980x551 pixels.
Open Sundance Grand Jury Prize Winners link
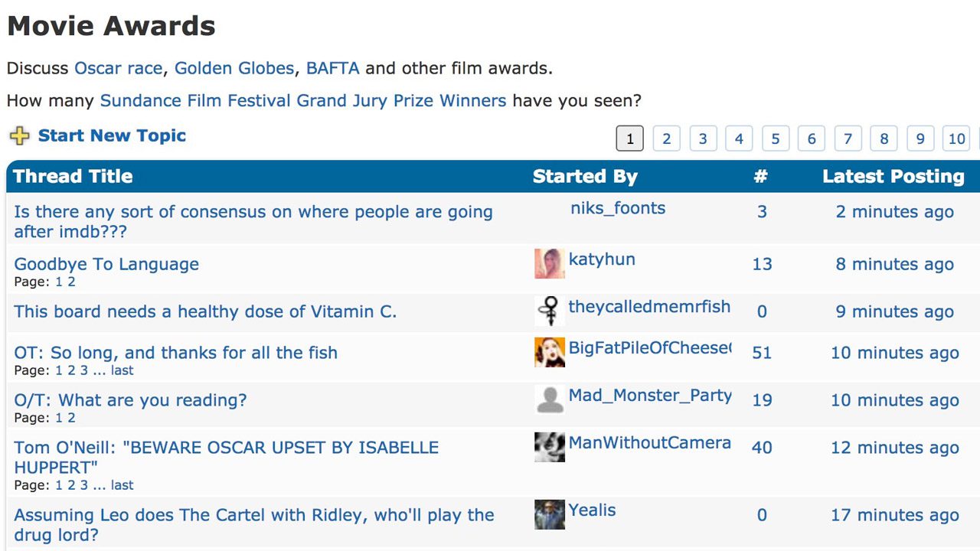click(x=302, y=100)
